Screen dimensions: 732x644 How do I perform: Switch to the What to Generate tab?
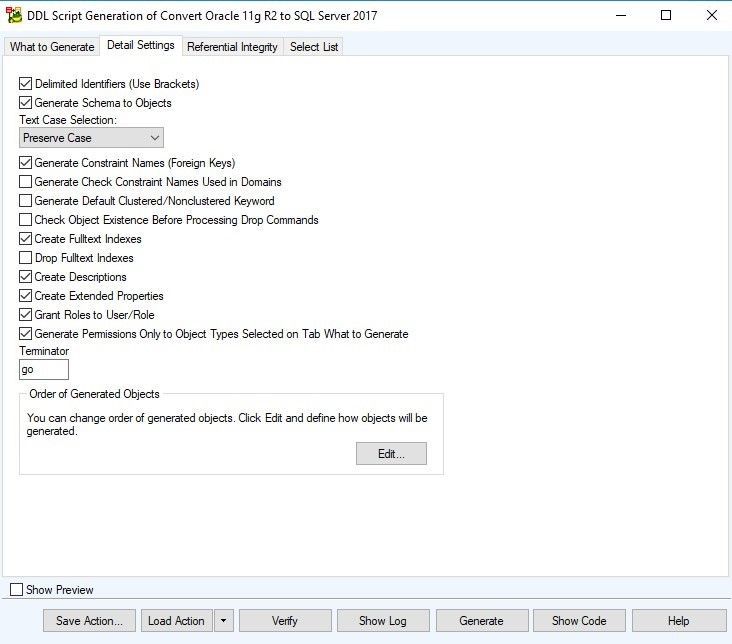click(52, 47)
